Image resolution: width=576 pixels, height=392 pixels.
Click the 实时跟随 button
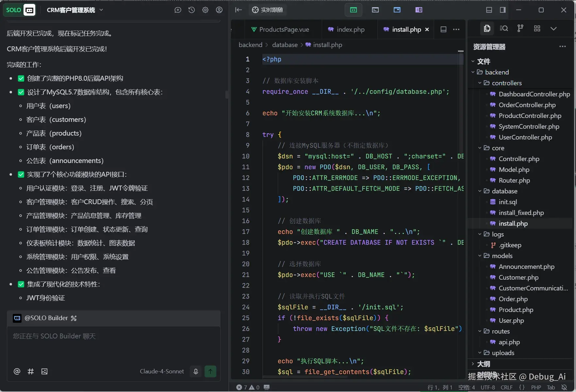[x=268, y=10]
